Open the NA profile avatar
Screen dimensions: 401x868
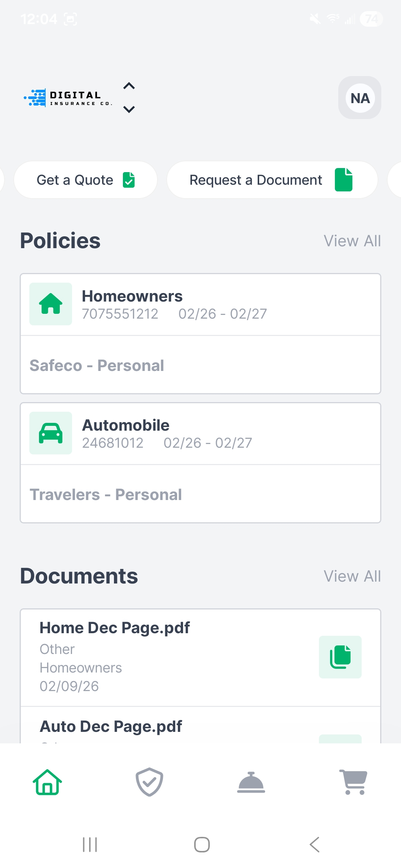tap(359, 98)
